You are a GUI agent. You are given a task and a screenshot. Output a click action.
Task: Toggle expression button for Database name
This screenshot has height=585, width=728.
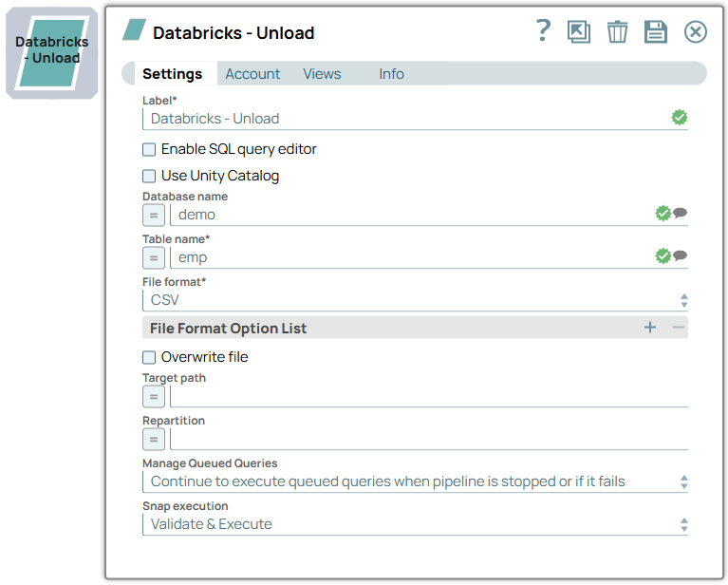(154, 215)
